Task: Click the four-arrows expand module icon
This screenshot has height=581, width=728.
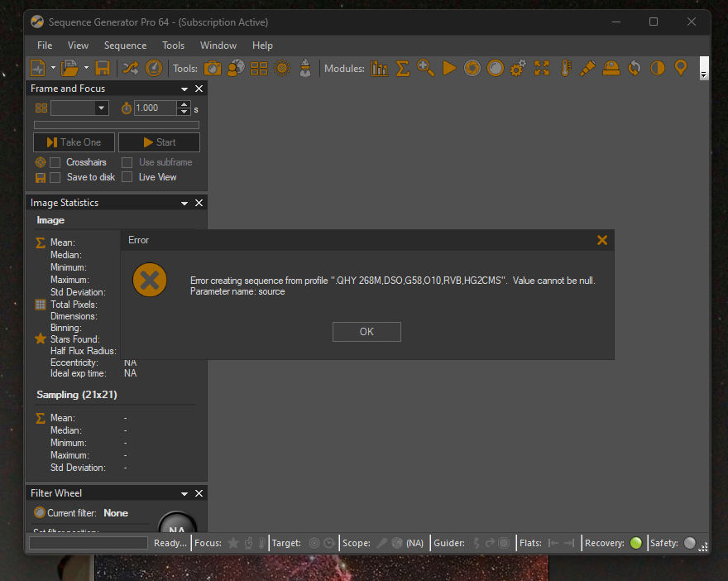Action: pyautogui.click(x=542, y=68)
